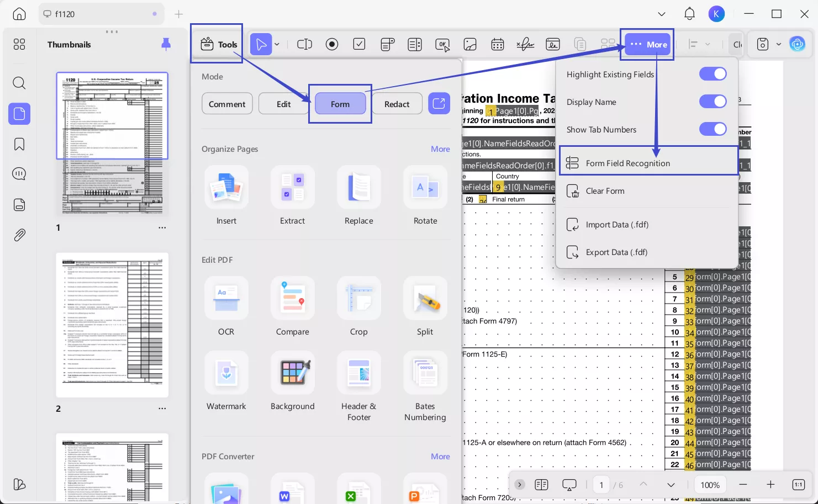Disable Show Tab Numbers toggle

pyautogui.click(x=713, y=129)
